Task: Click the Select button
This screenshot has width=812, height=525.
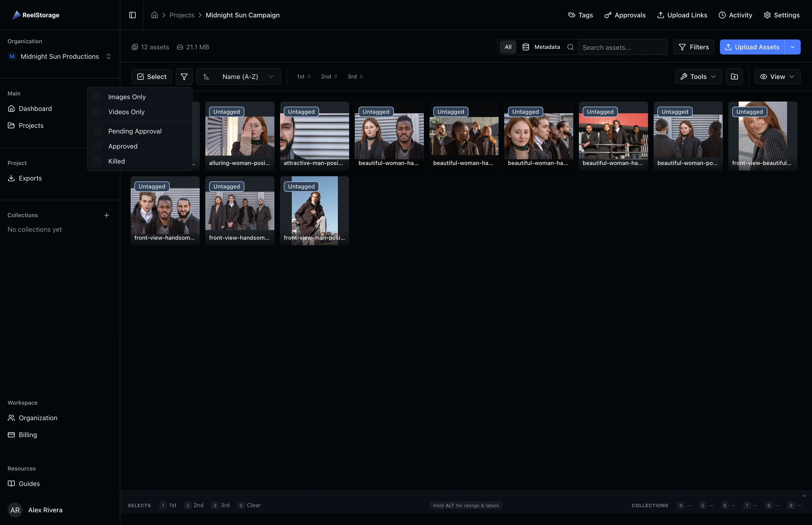Action: click(x=152, y=77)
